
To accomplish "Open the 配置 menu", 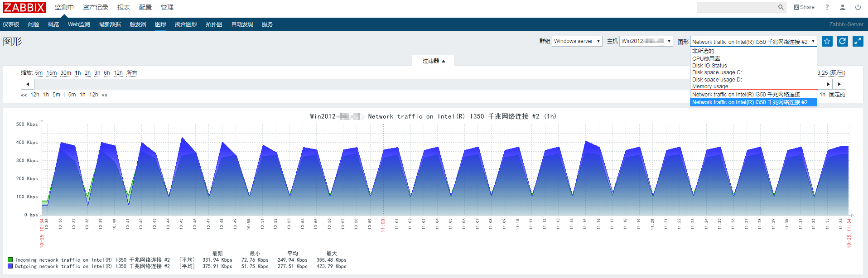I will pyautogui.click(x=145, y=7).
